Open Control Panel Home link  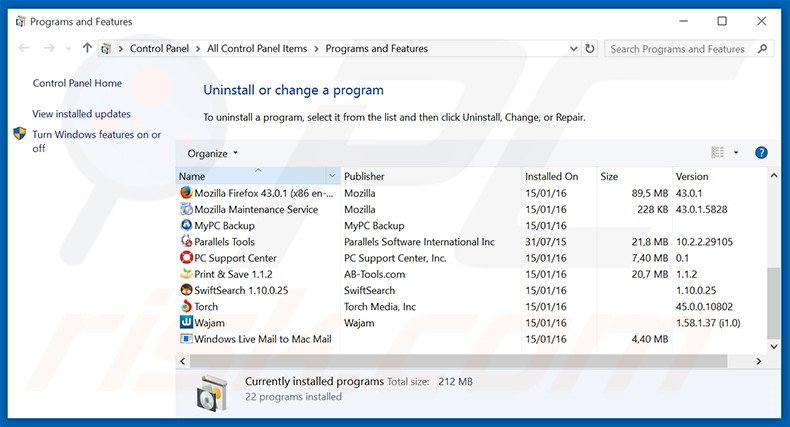tap(77, 83)
